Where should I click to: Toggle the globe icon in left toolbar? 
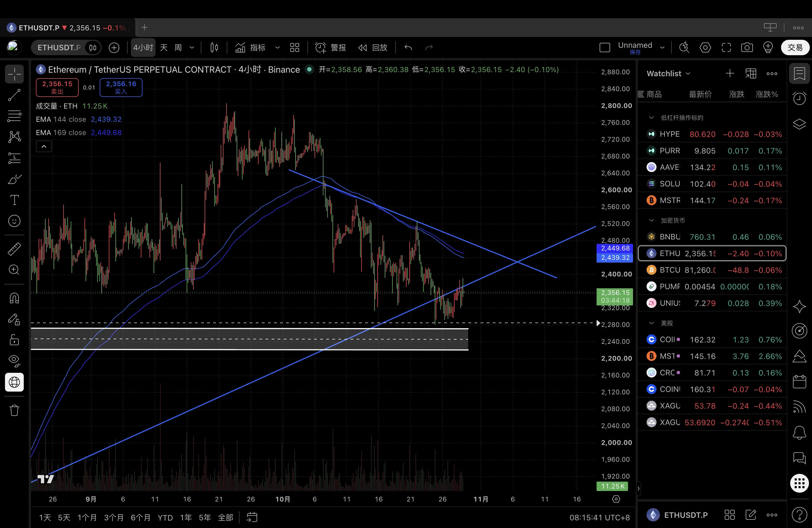click(14, 382)
